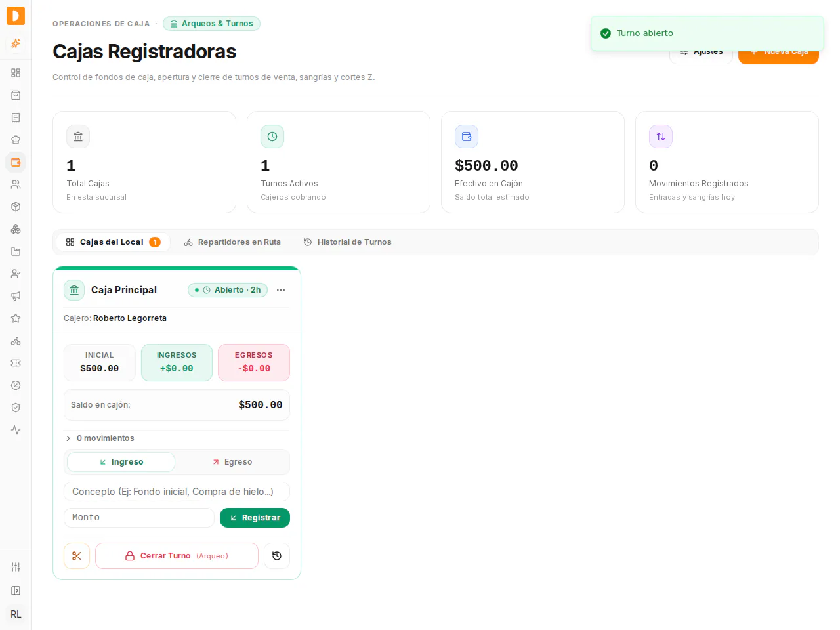
Task: Click the star icon in sidebar
Action: 16,318
